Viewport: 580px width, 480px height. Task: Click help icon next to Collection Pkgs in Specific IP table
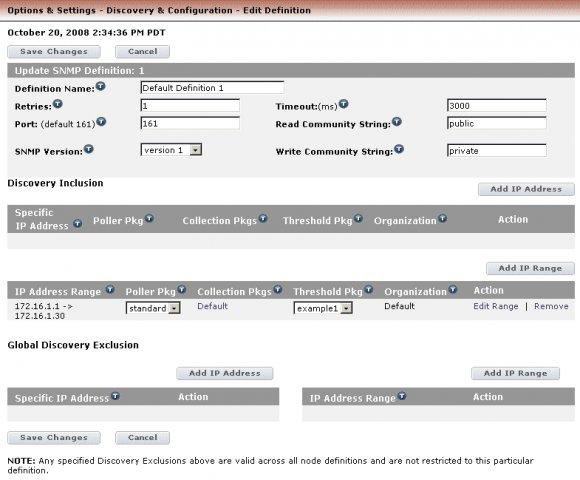tap(263, 218)
